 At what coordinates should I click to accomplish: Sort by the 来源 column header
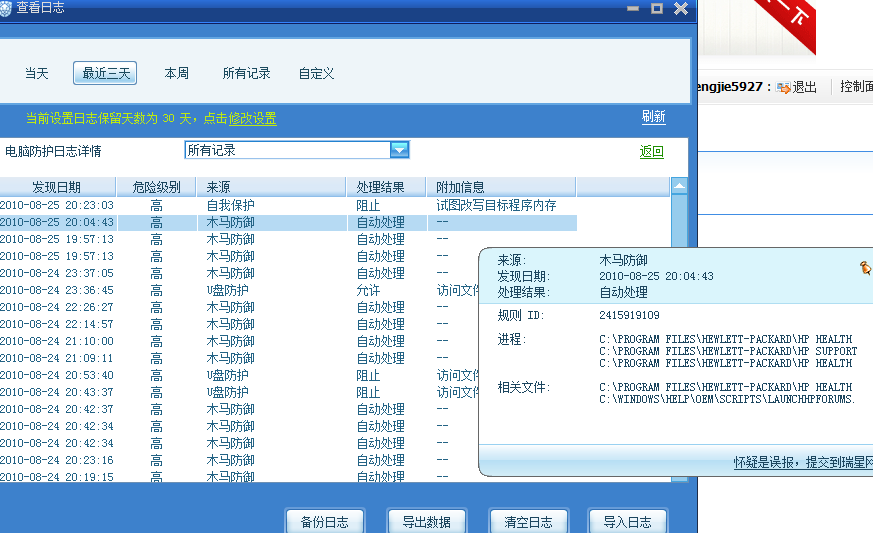(x=271, y=187)
